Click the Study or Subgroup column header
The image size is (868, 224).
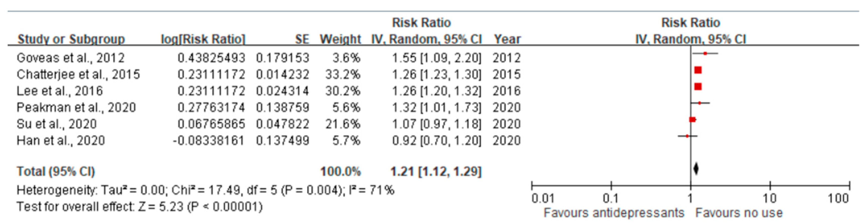71,39
